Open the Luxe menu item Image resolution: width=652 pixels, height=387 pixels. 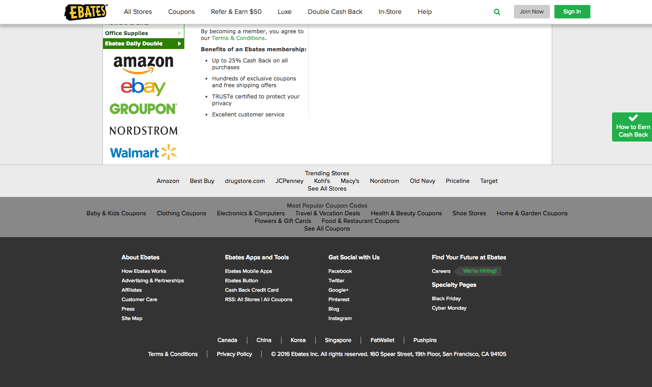[x=284, y=12]
